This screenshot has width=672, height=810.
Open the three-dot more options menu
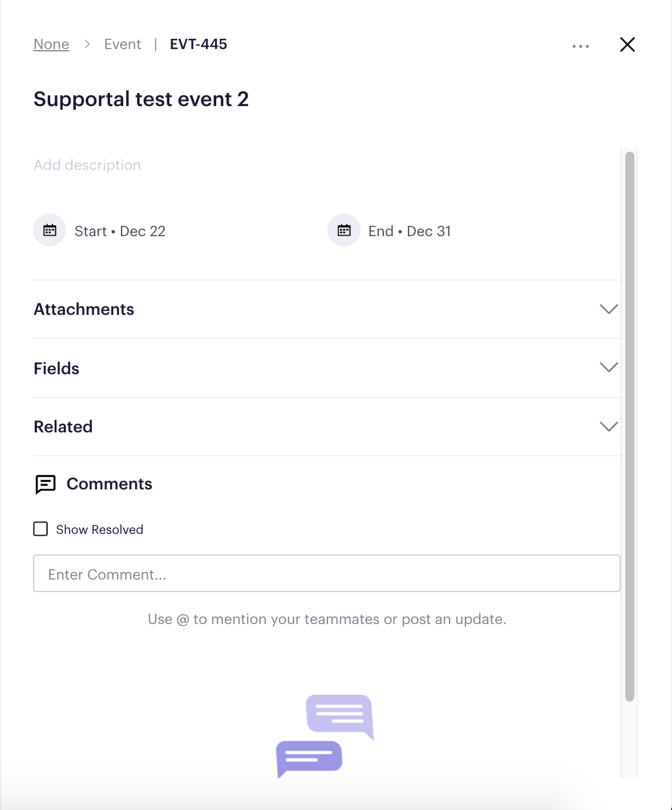(581, 46)
